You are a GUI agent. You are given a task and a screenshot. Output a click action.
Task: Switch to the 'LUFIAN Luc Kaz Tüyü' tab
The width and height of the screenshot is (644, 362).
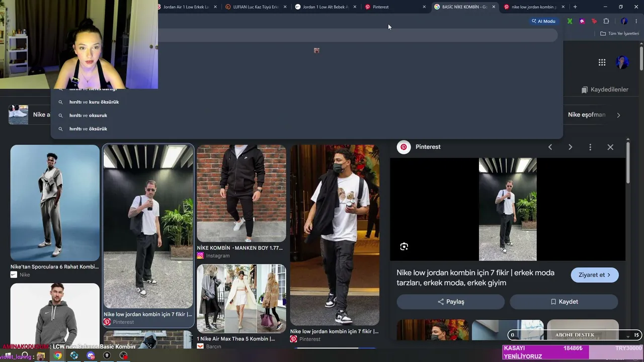tap(256, 7)
